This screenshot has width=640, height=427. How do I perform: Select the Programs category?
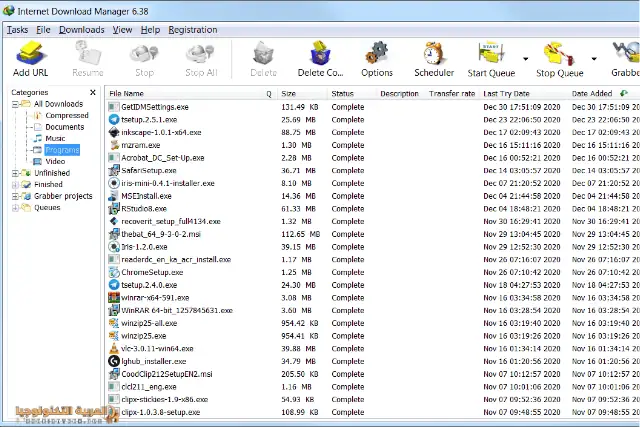tap(62, 150)
